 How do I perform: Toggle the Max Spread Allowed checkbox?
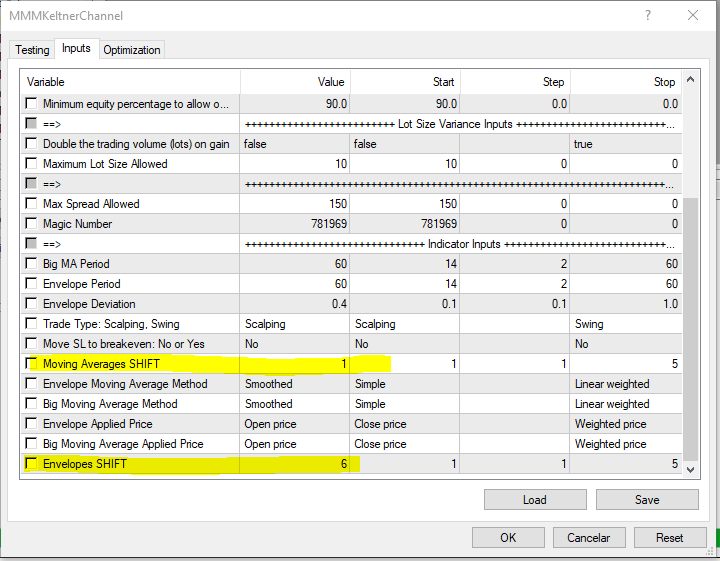click(x=31, y=203)
